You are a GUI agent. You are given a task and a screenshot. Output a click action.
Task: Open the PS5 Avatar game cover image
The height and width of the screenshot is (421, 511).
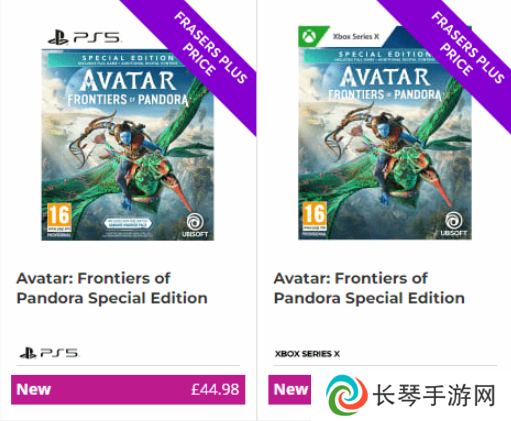click(128, 145)
